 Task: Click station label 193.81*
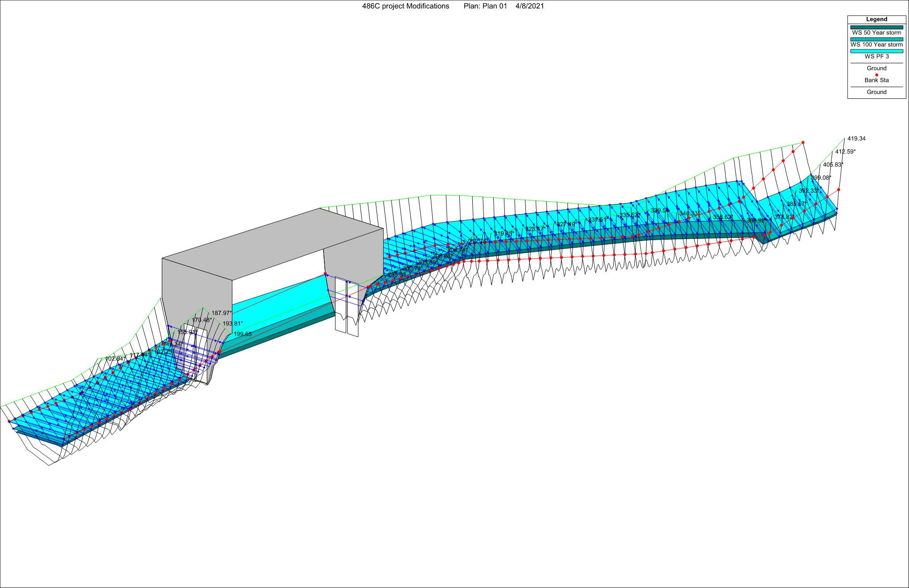[x=233, y=323]
